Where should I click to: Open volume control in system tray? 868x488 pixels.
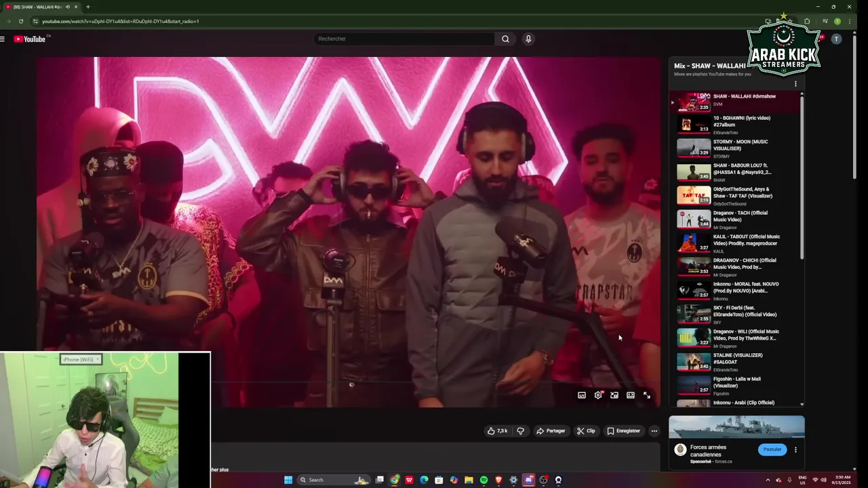point(823,480)
